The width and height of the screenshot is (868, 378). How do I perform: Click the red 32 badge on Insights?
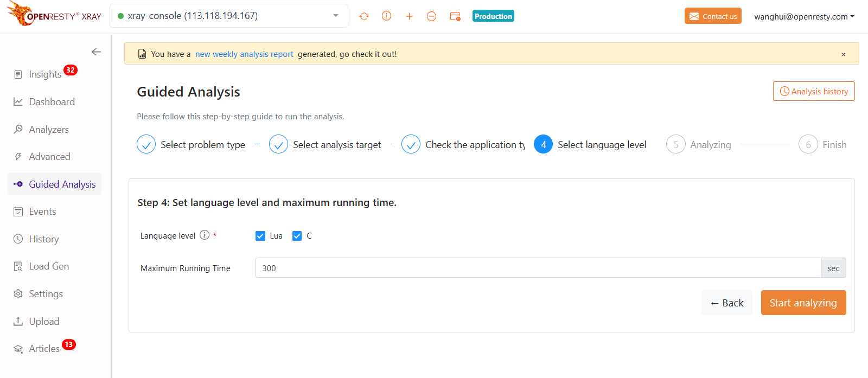(71, 70)
